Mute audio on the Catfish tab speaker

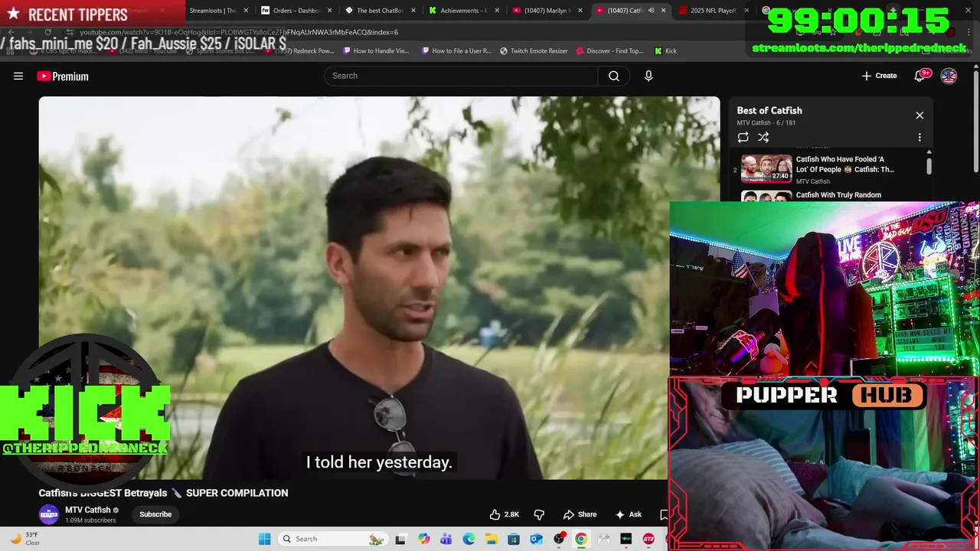651,11
